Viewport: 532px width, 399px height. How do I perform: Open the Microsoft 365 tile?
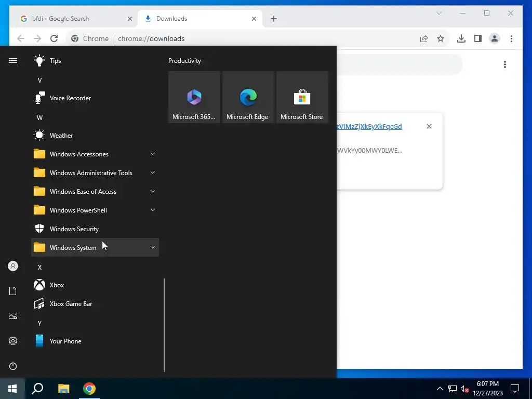[x=194, y=97]
